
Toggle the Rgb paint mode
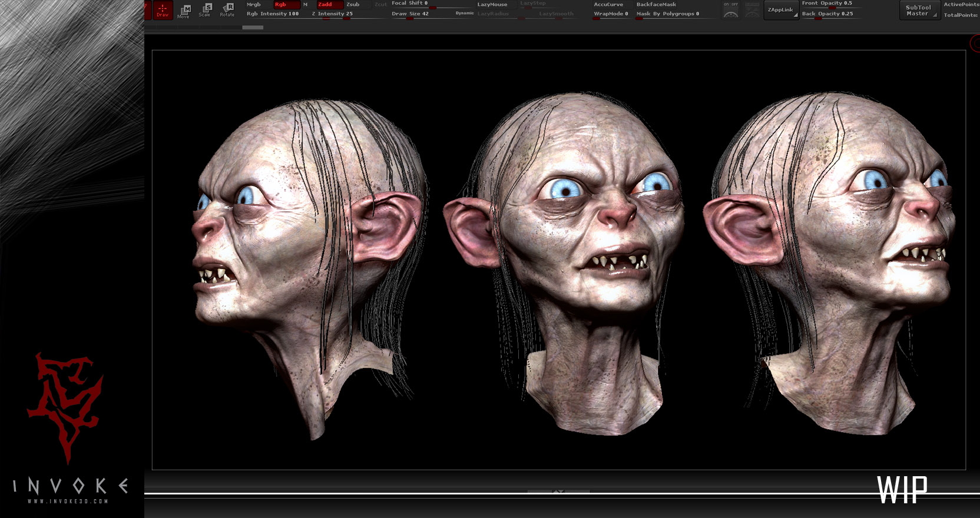coord(286,4)
